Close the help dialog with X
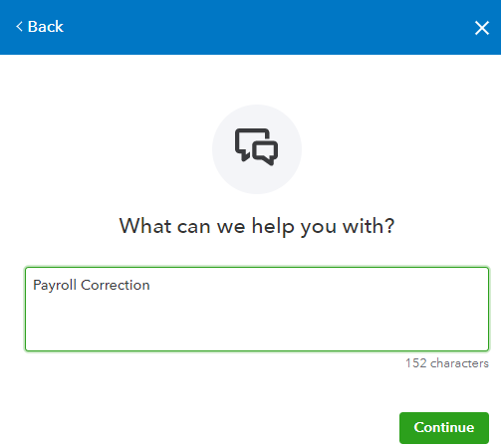The height and width of the screenshot is (448, 501). click(x=482, y=28)
